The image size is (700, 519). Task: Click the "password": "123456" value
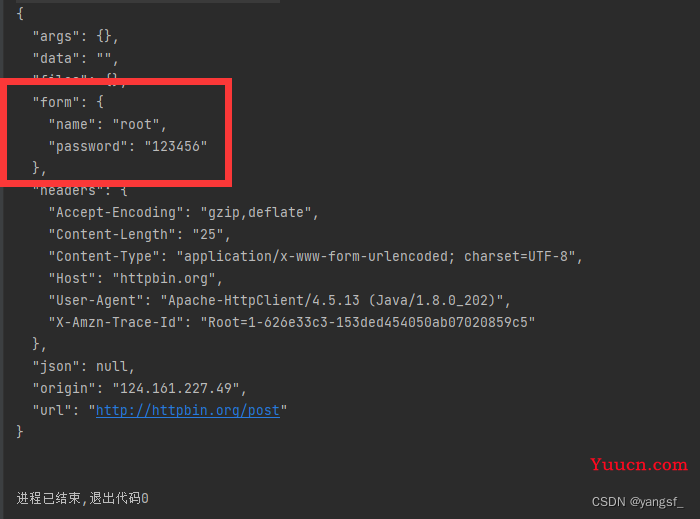pyautogui.click(x=175, y=146)
